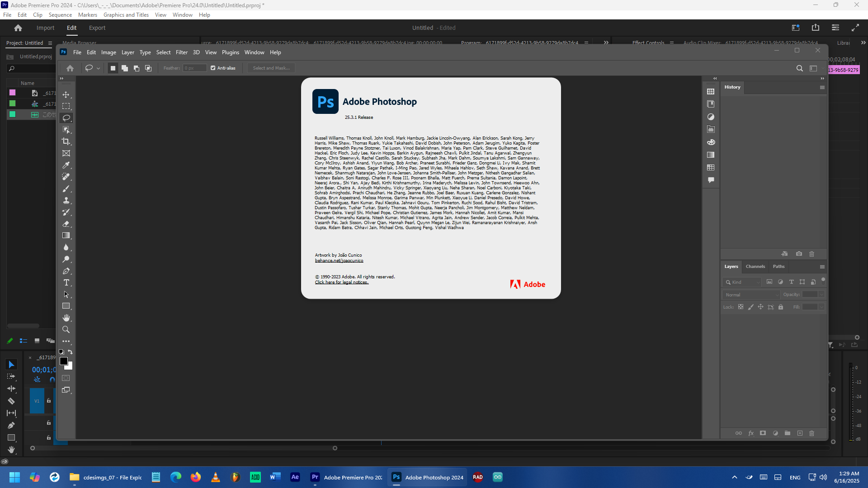This screenshot has height=488, width=868.
Task: Enable New selection mode button
Action: coord(113,68)
